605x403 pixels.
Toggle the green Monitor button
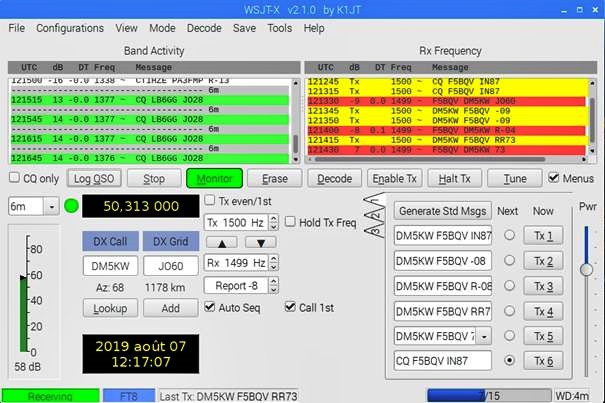(215, 178)
